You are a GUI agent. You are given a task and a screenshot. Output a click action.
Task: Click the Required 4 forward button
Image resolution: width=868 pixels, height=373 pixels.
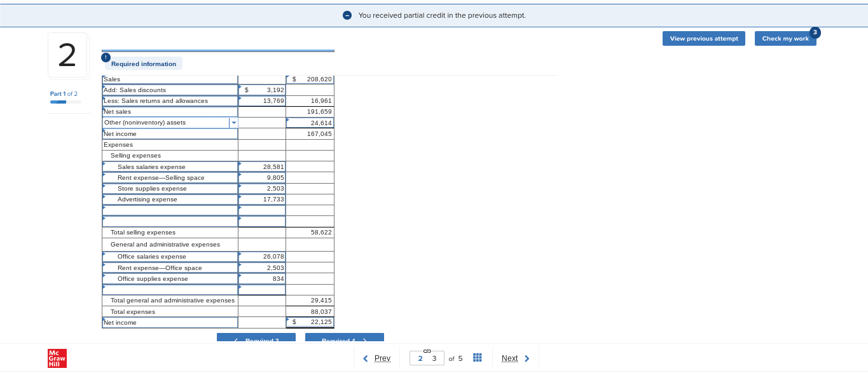(x=345, y=338)
